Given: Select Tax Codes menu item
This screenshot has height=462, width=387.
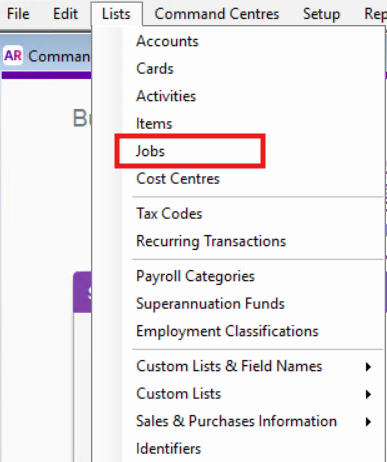Looking at the screenshot, I should [169, 213].
